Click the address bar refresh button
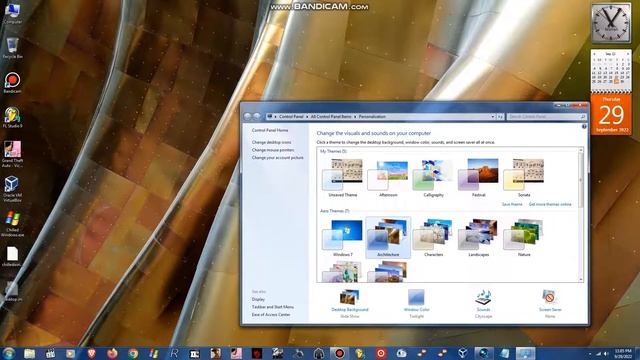Image resolution: width=640 pixels, height=360 pixels. coord(500,117)
